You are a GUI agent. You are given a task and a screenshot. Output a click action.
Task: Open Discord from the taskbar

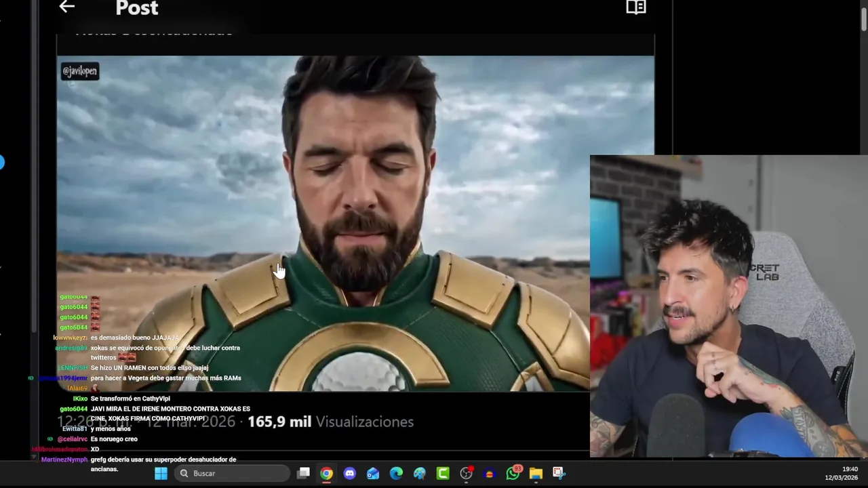pos(350,473)
